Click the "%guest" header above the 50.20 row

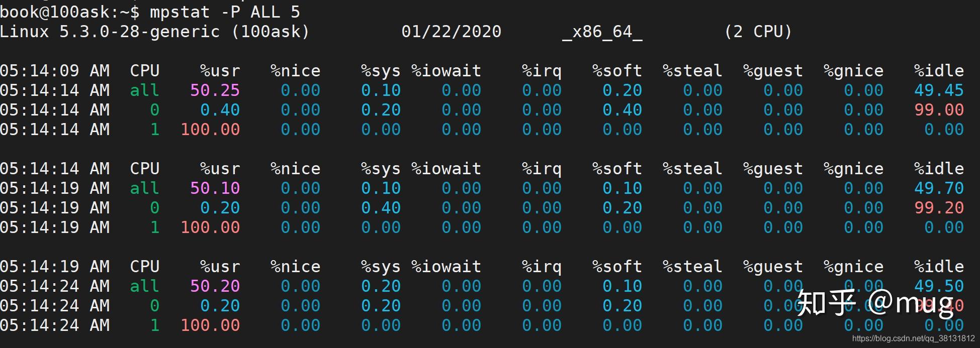click(x=773, y=267)
